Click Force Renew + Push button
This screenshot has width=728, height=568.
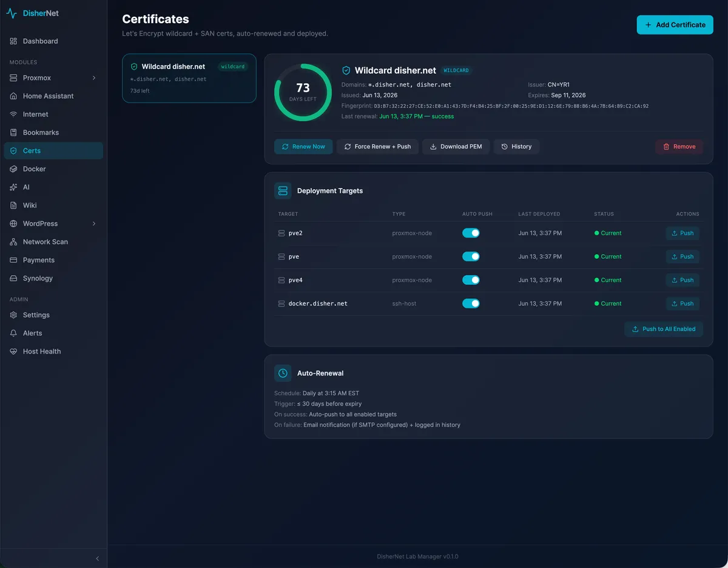pyautogui.click(x=377, y=147)
